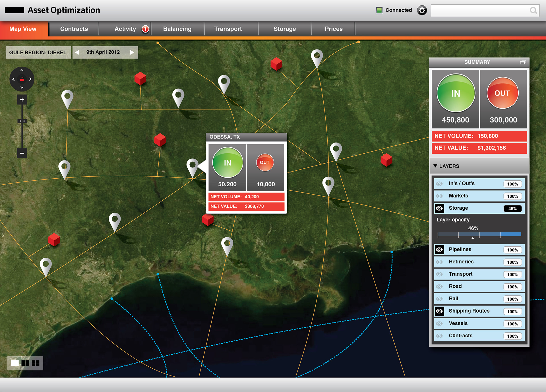
Task: Pan map up with top arrow
Action: 22,70
